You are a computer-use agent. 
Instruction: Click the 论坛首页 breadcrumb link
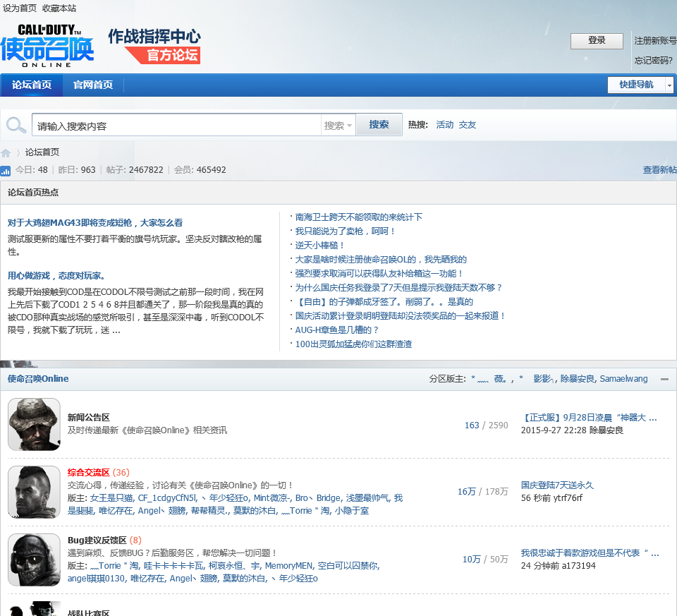tap(42, 152)
